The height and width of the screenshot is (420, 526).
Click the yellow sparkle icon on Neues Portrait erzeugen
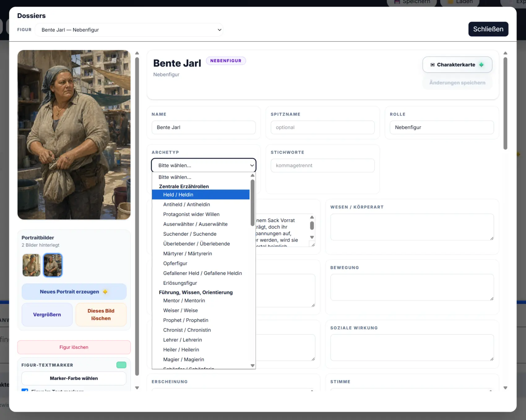(105, 292)
